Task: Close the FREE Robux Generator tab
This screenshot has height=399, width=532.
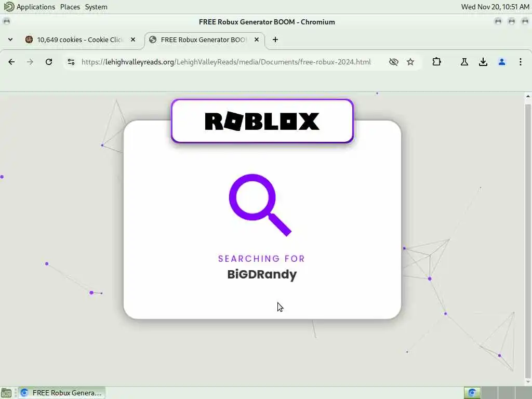Action: pyautogui.click(x=257, y=39)
